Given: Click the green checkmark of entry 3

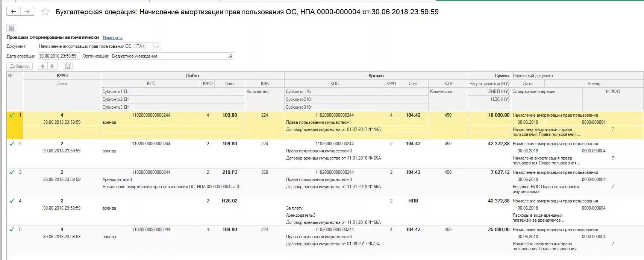Looking at the screenshot, I should pos(12,172).
